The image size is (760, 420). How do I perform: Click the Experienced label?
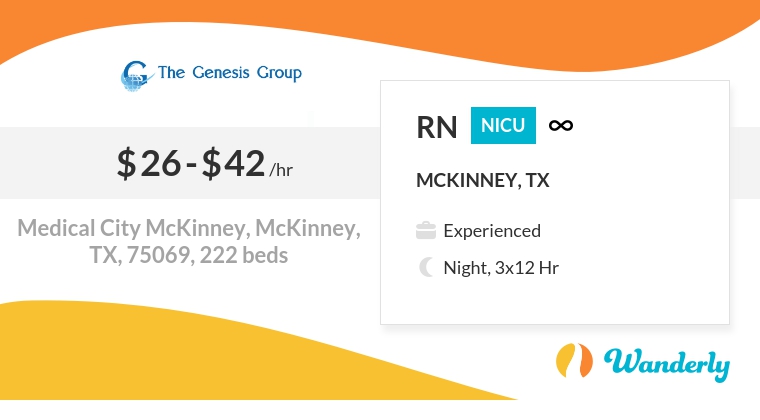[492, 231]
